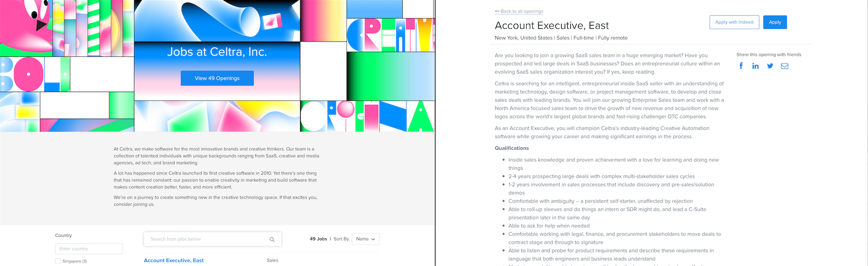Tick the Singapore country checkbox
This screenshot has width=868, height=266.
[58, 261]
